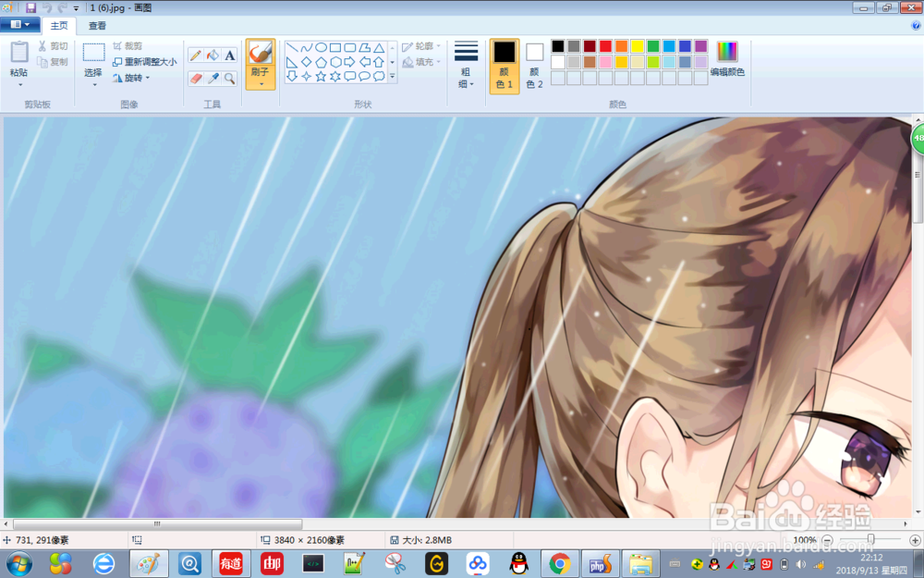The image size is (924, 578).
Task: Open the Select (选择) dropdown arrow
Action: click(x=93, y=85)
